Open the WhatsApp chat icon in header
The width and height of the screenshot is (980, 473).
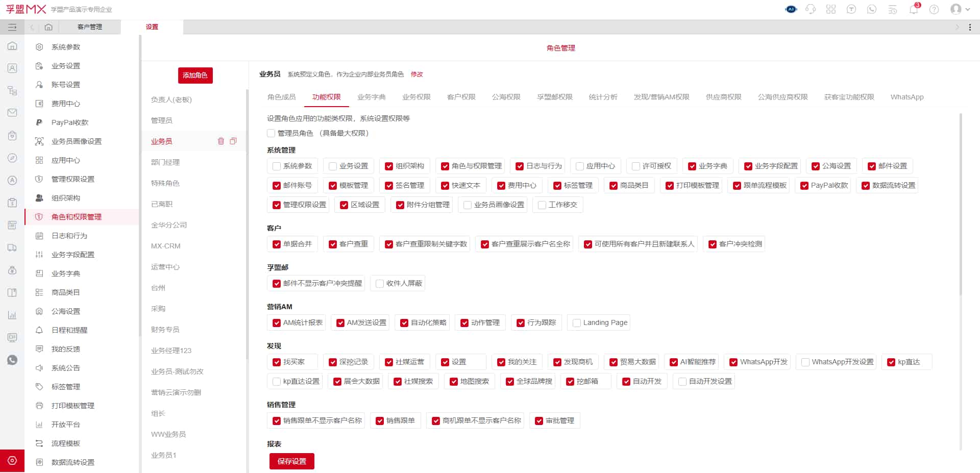click(872, 9)
